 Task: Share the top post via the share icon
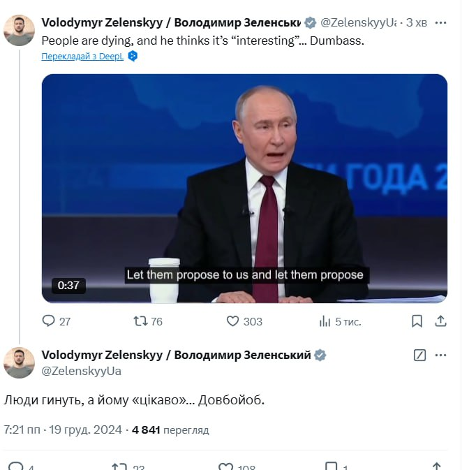(x=440, y=321)
